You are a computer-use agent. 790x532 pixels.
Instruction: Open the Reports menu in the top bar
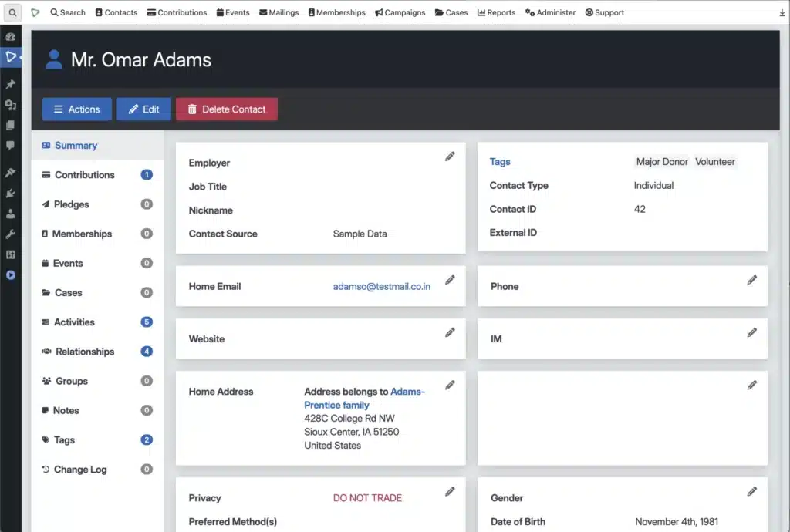coord(496,12)
